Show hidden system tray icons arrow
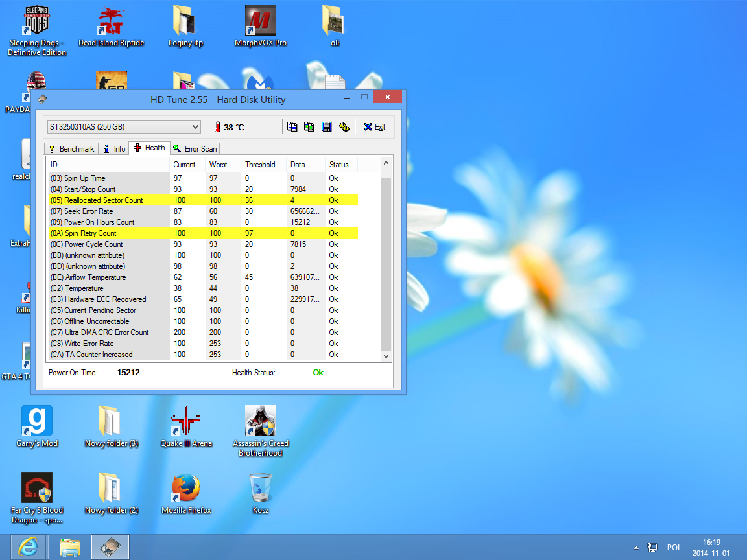The height and width of the screenshot is (560, 747). coord(636,548)
